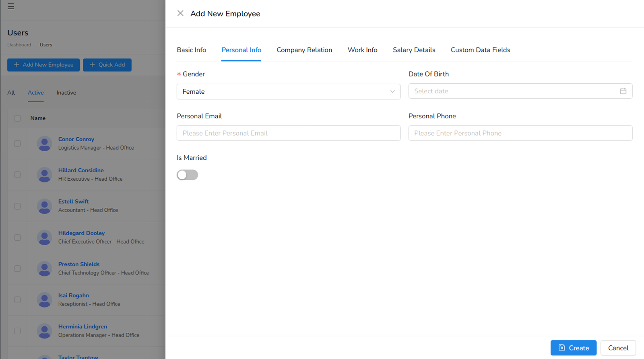644x359 pixels.
Task: Click the calendar icon in Date Of Birth
Action: (623, 91)
